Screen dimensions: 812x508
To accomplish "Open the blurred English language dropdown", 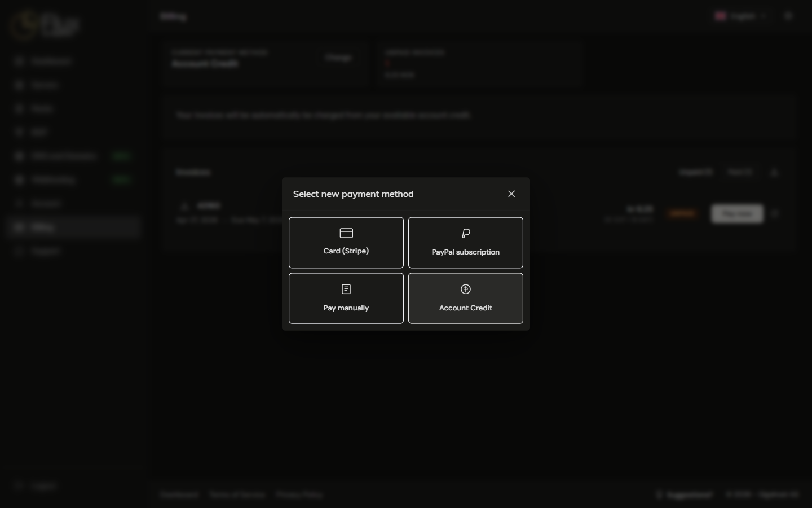I will (x=742, y=16).
